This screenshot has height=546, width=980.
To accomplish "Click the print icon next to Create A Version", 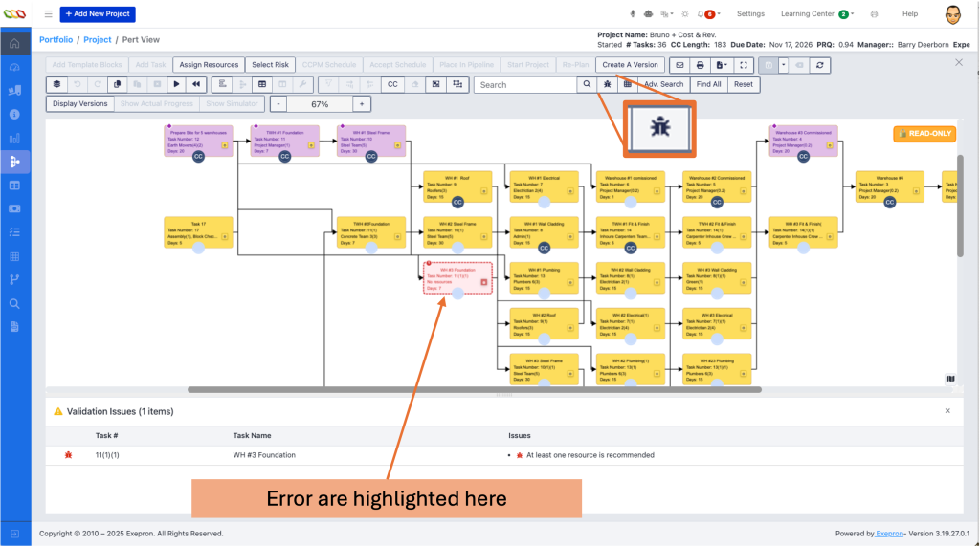I will (x=701, y=65).
